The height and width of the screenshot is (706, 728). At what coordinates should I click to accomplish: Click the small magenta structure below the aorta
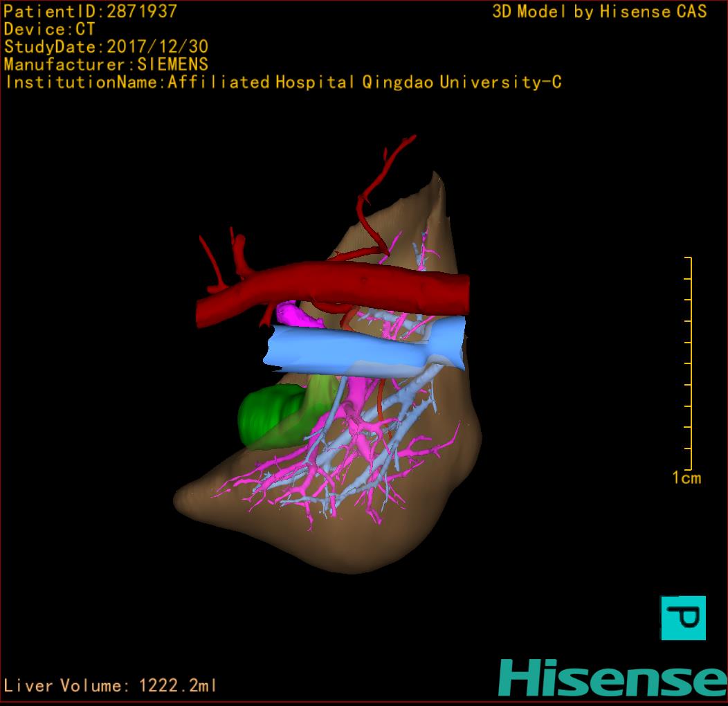[298, 315]
